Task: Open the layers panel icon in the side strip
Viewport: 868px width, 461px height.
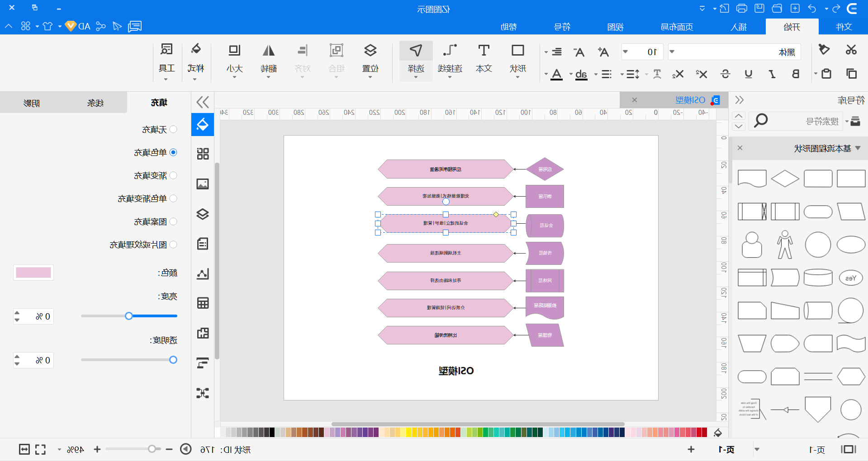Action: tap(203, 214)
